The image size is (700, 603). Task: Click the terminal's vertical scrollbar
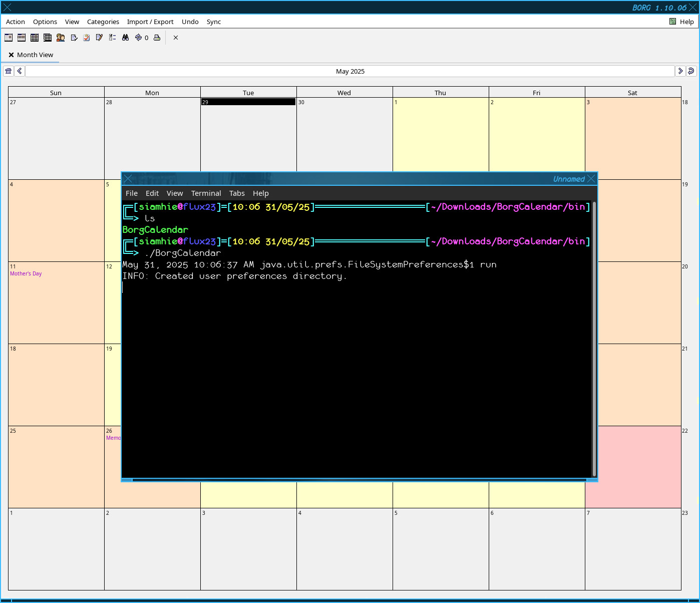[x=594, y=339]
